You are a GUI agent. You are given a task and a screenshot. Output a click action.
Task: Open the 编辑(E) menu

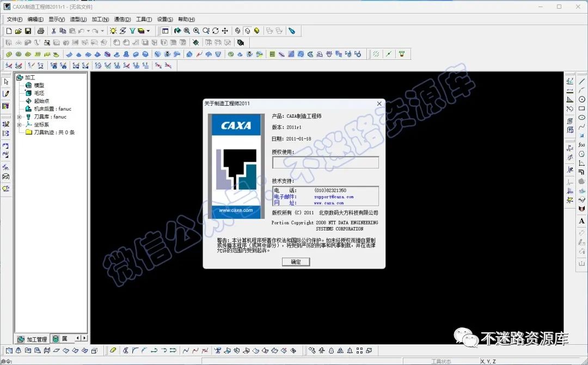35,19
